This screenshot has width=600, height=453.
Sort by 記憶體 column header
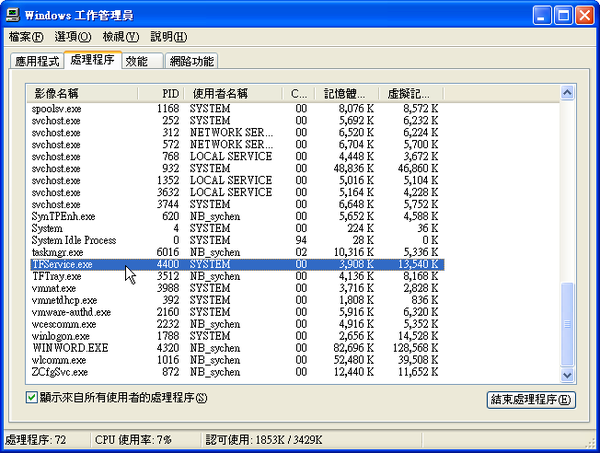point(347,93)
